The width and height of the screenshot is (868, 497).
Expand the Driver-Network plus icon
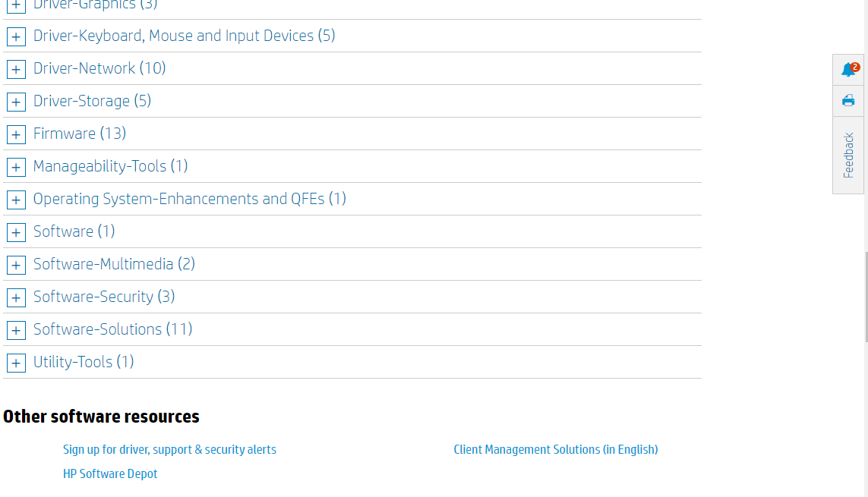coord(16,69)
